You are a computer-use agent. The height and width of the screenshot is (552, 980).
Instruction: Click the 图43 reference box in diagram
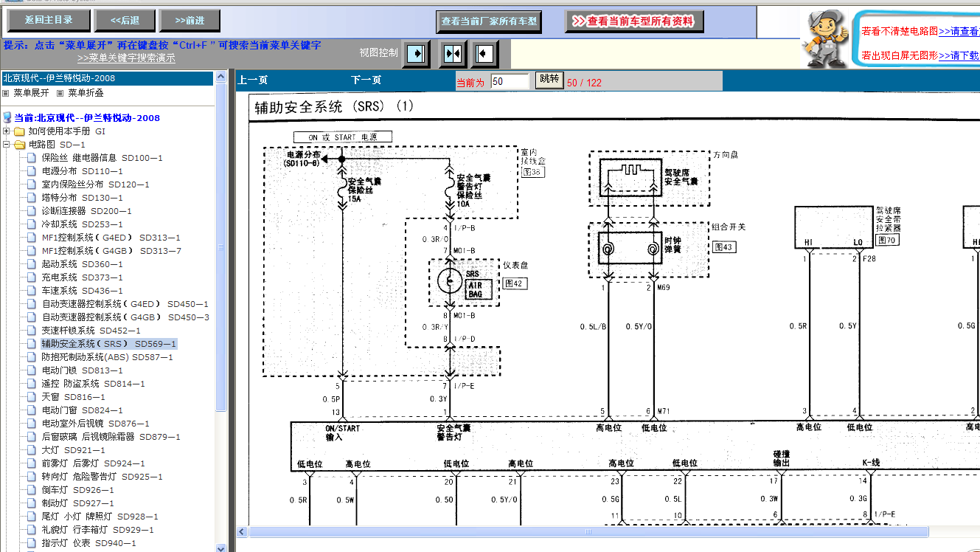point(723,247)
